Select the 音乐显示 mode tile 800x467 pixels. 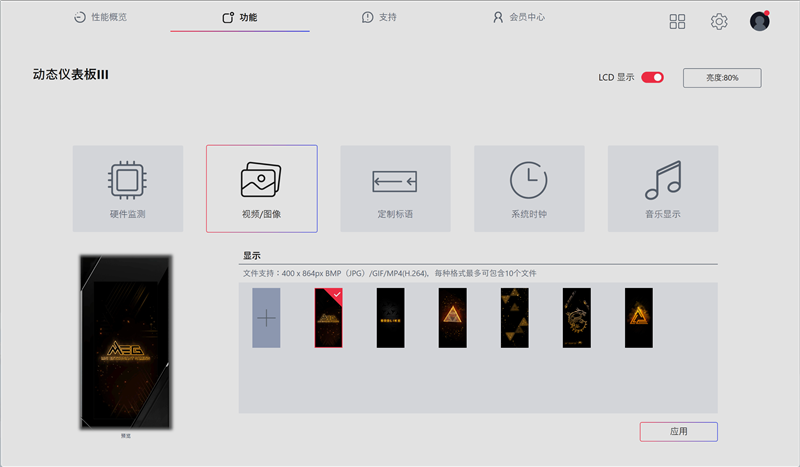pos(663,189)
